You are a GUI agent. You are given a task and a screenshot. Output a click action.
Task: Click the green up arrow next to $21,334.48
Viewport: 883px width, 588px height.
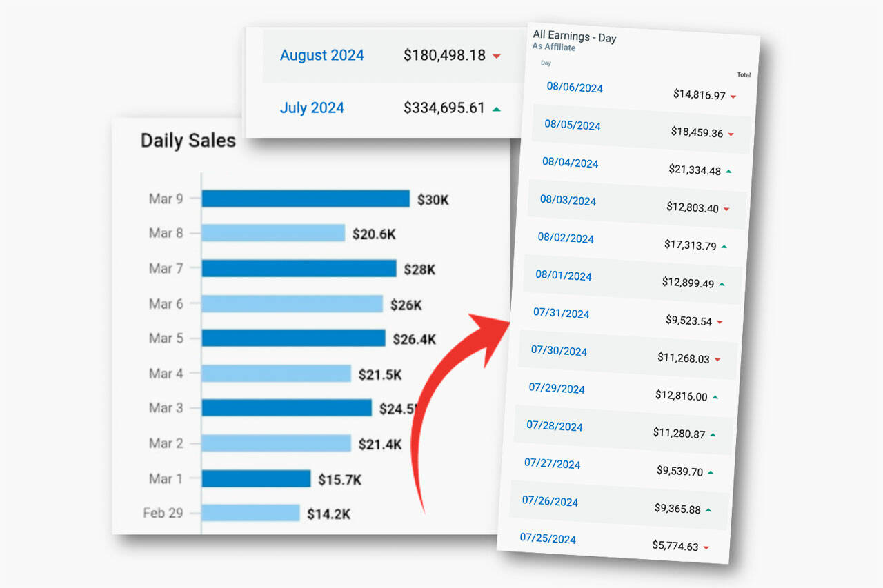coord(728,171)
